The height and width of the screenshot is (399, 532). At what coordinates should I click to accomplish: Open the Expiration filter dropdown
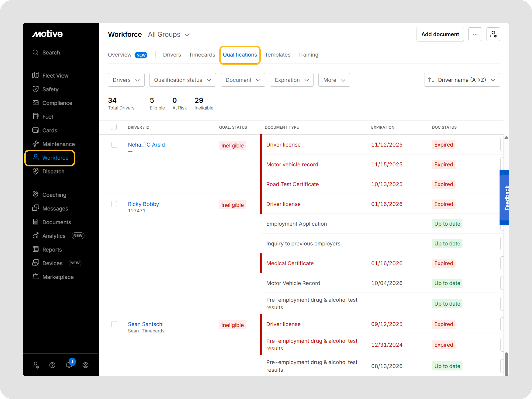point(291,80)
